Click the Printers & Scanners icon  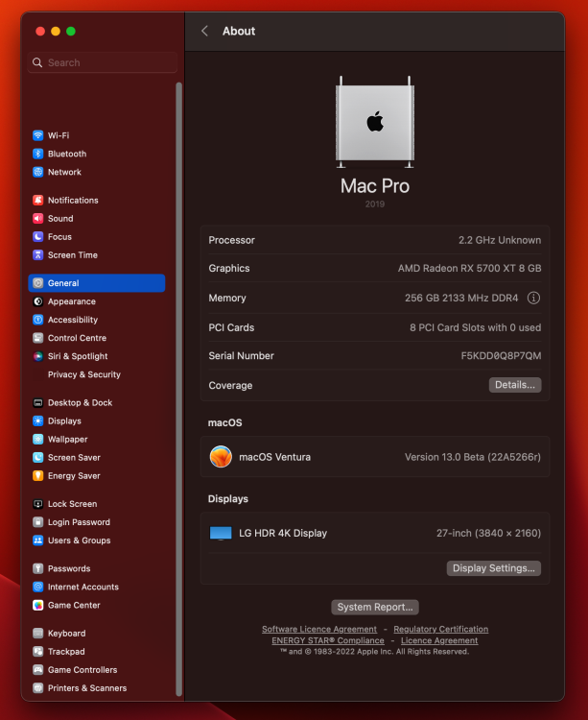pyautogui.click(x=38, y=688)
